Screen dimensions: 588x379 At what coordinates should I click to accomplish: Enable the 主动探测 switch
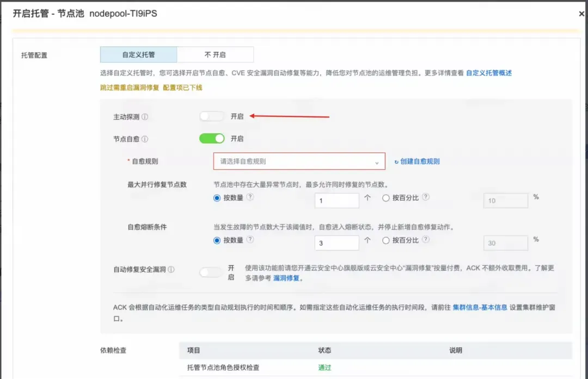tap(212, 116)
